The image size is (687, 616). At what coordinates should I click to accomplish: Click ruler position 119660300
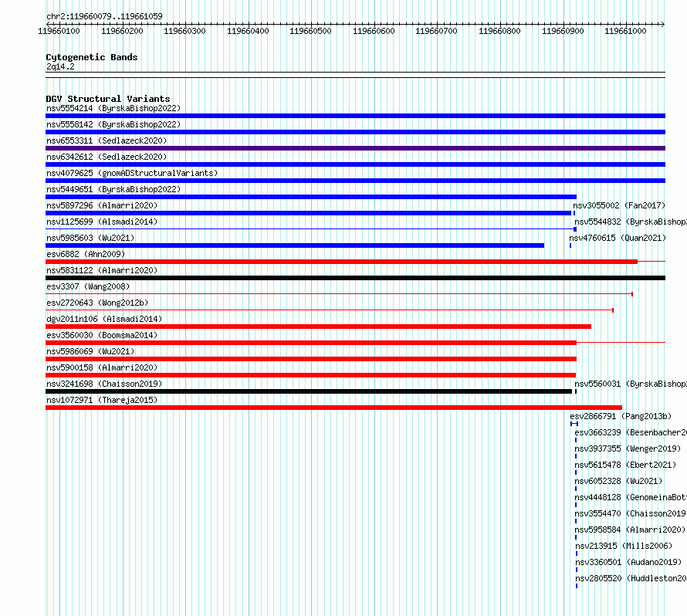click(x=185, y=31)
